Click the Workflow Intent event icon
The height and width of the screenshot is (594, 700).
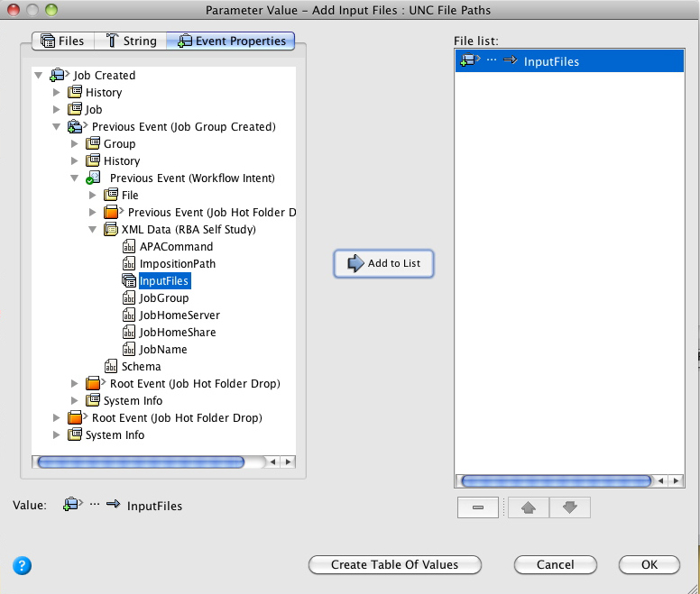[93, 178]
